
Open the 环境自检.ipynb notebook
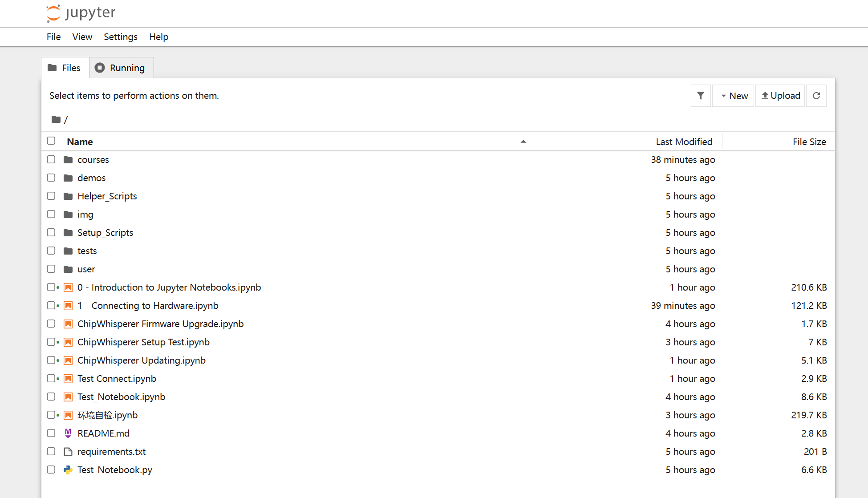[108, 415]
